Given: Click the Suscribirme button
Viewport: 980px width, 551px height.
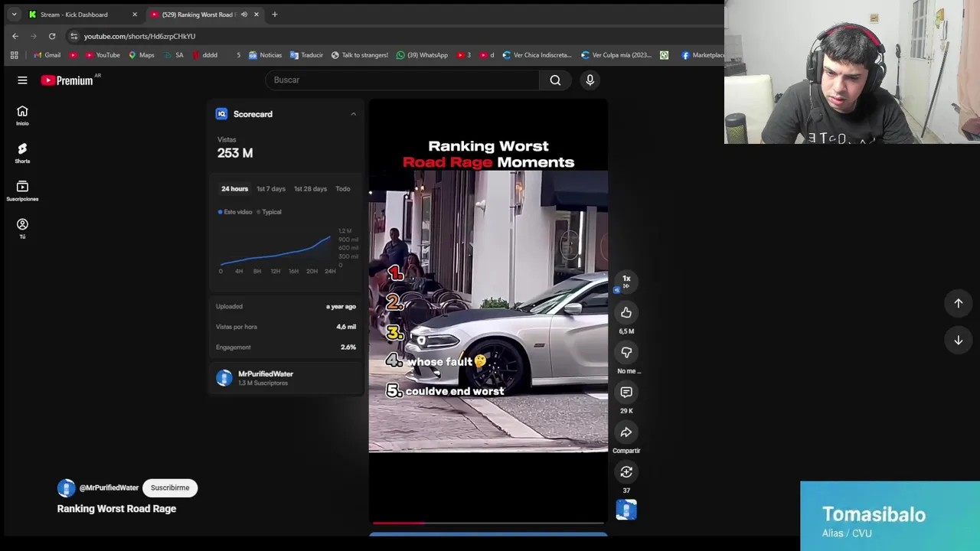Looking at the screenshot, I should pyautogui.click(x=170, y=487).
